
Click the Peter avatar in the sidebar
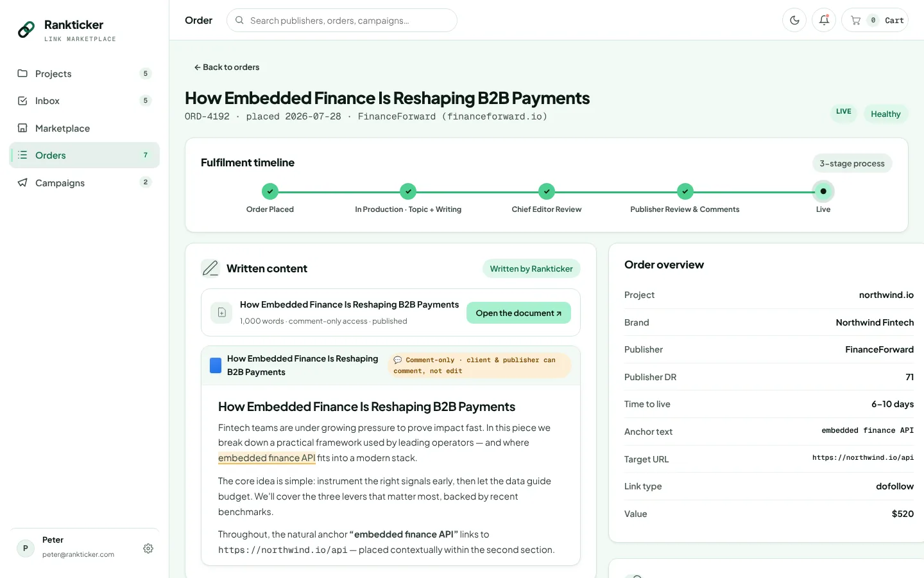[26, 548]
